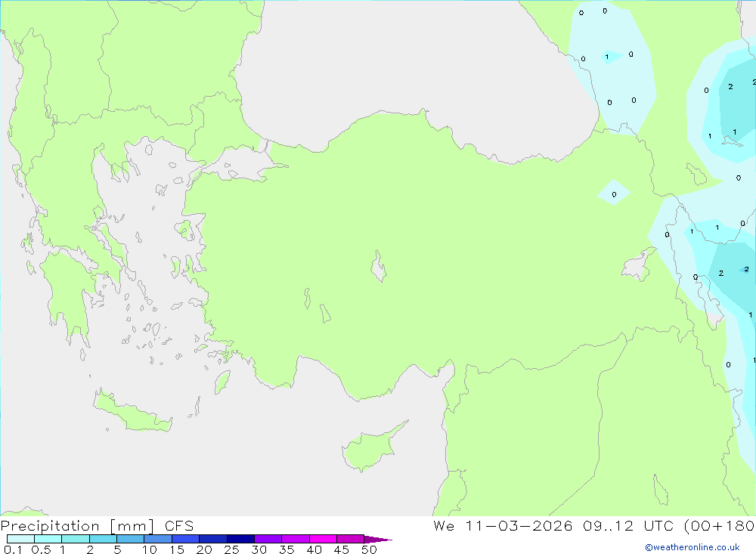Click the 25–30 mm navy legend swatch

tap(240, 539)
